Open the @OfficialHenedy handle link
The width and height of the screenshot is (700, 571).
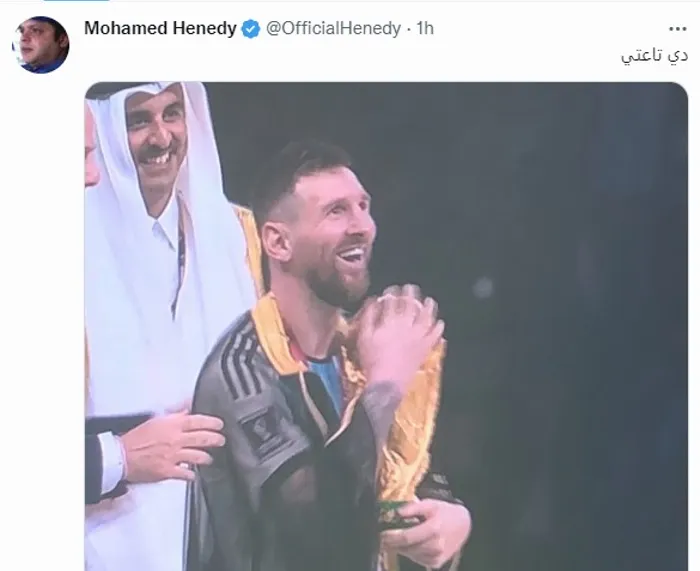point(333,29)
